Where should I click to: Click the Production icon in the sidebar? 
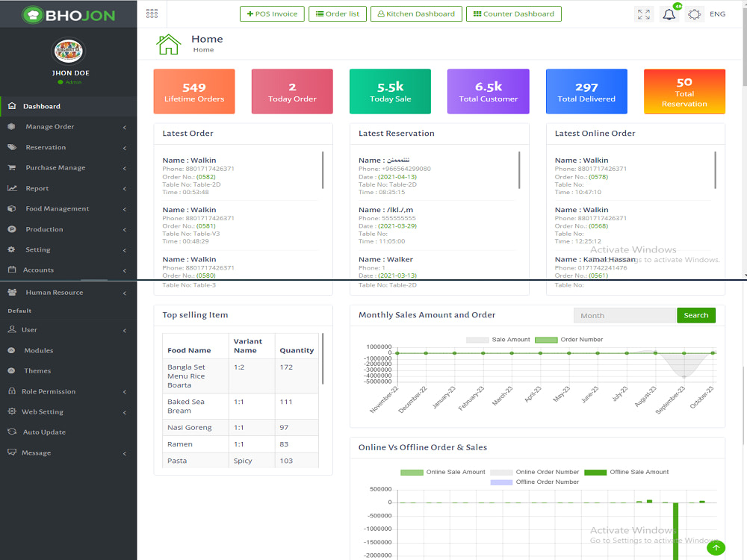pos(12,229)
